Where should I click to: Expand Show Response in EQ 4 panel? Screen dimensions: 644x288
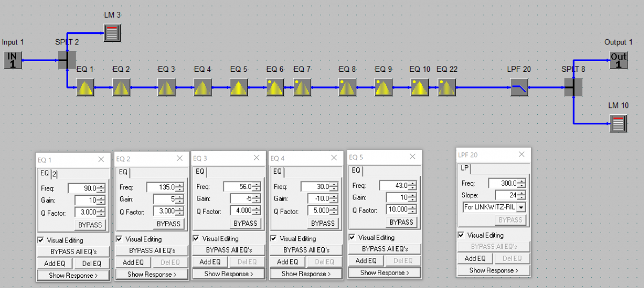306,274
